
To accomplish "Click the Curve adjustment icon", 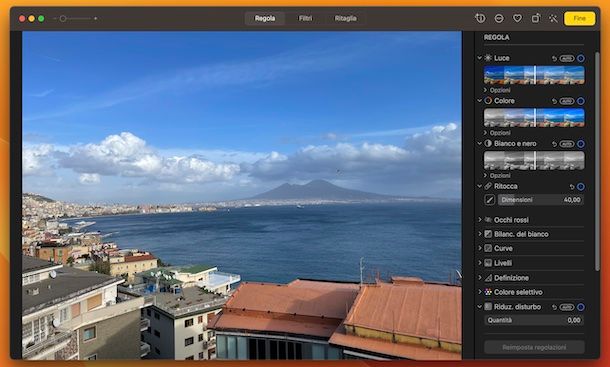I will click(488, 248).
